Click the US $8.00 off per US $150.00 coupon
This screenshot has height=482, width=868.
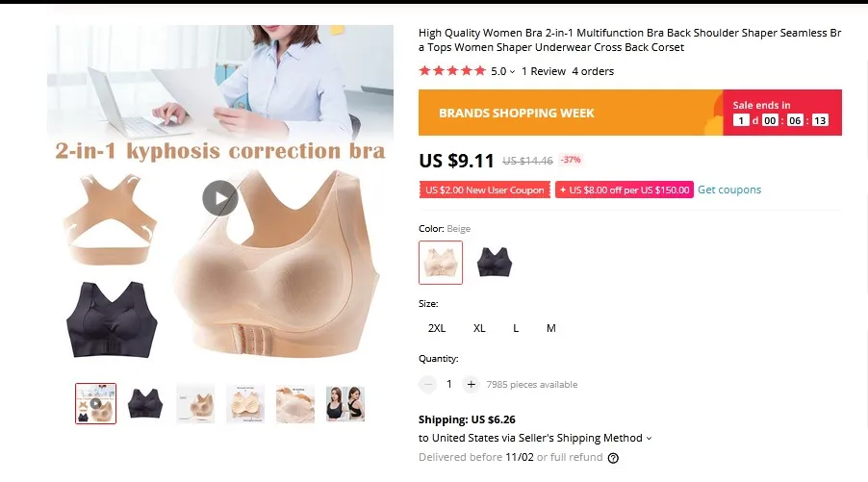click(x=625, y=190)
